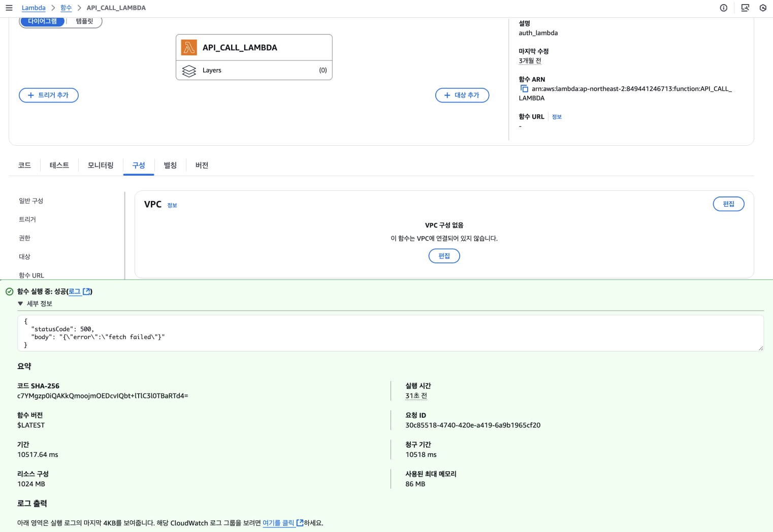Switch to the 템플릿 view toggle
The image size is (773, 532).
[84, 21]
